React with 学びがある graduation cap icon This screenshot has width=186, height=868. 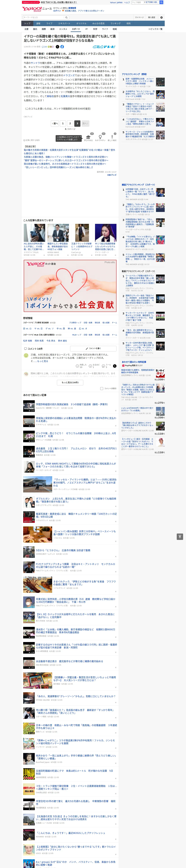point(88,137)
